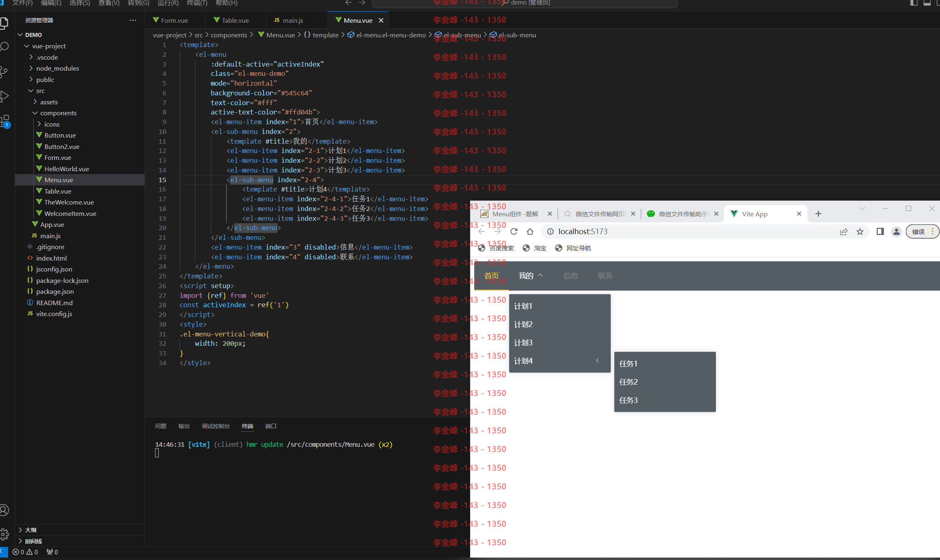Viewport: 940px width, 560px height.
Task: Open Extensions view with update badge
Action: (5, 121)
